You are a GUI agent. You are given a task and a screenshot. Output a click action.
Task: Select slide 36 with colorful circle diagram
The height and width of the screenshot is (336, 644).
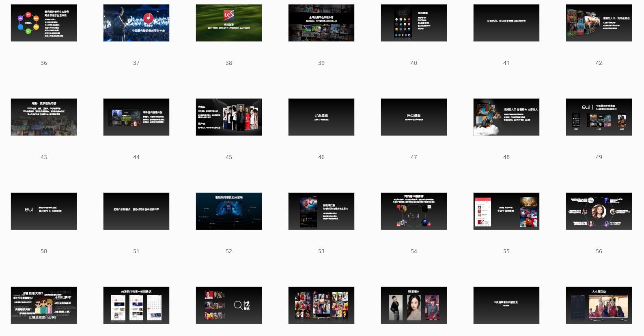click(x=44, y=23)
